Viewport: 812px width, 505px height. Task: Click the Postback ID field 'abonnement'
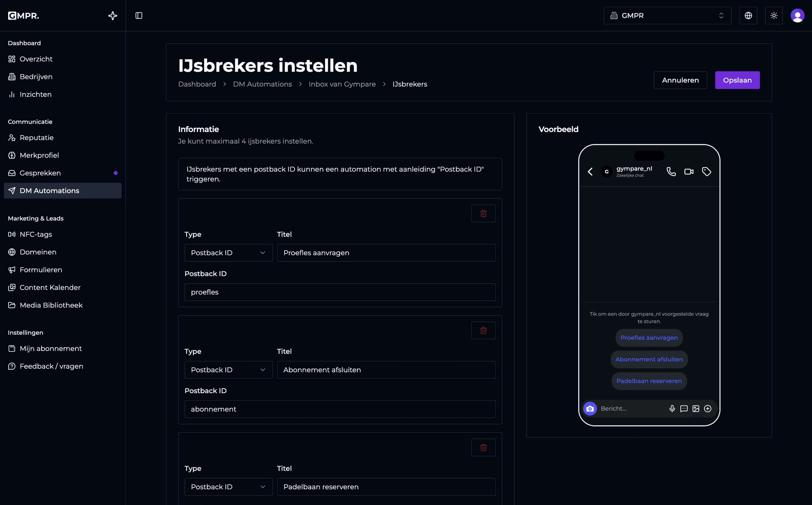(340, 409)
